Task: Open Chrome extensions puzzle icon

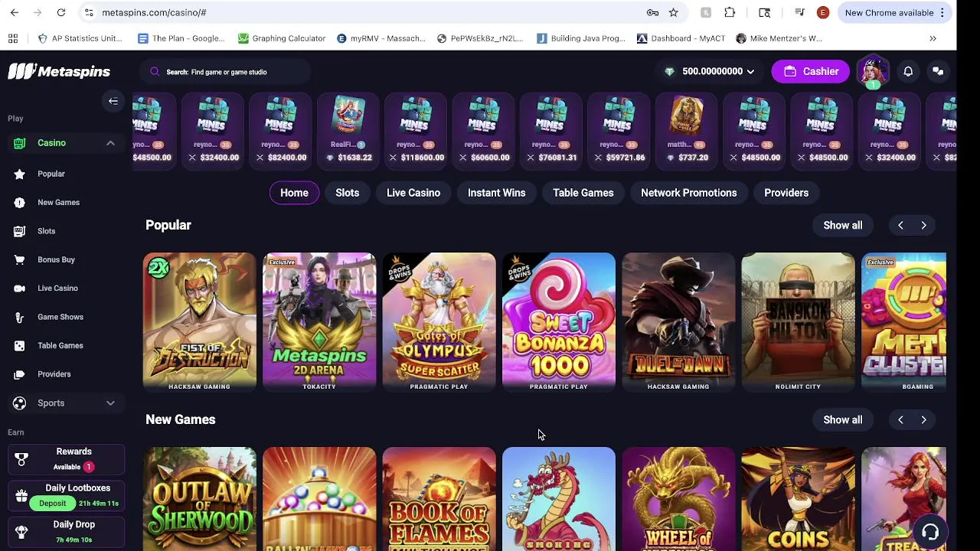Action: point(730,12)
